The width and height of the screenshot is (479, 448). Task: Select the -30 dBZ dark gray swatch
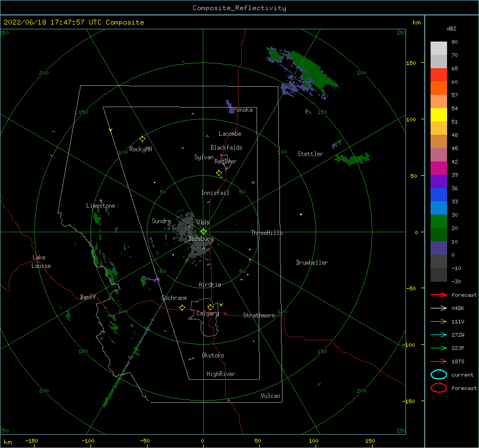pyautogui.click(x=439, y=274)
